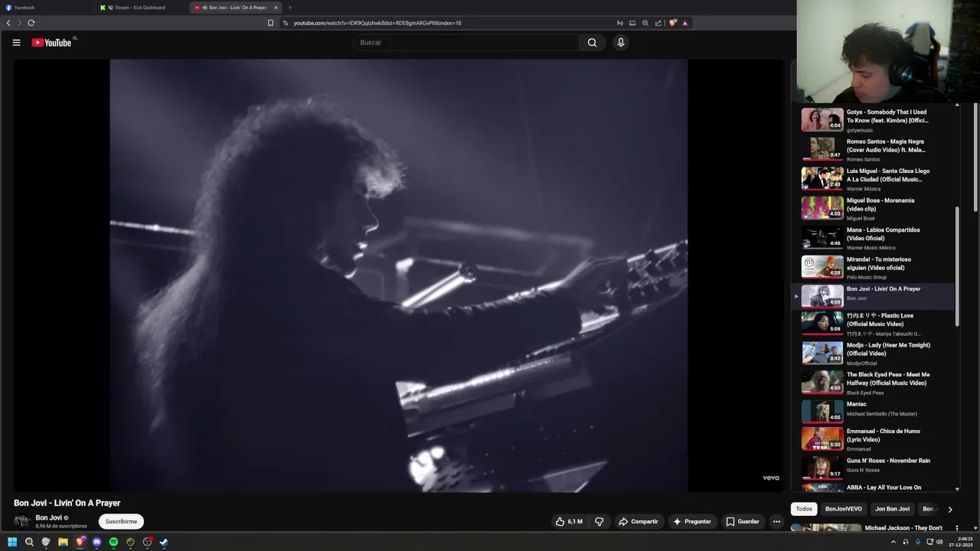The width and height of the screenshot is (980, 551).
Task: Play Miguel Bose - Morenamia playlist item
Action: pyautogui.click(x=873, y=208)
